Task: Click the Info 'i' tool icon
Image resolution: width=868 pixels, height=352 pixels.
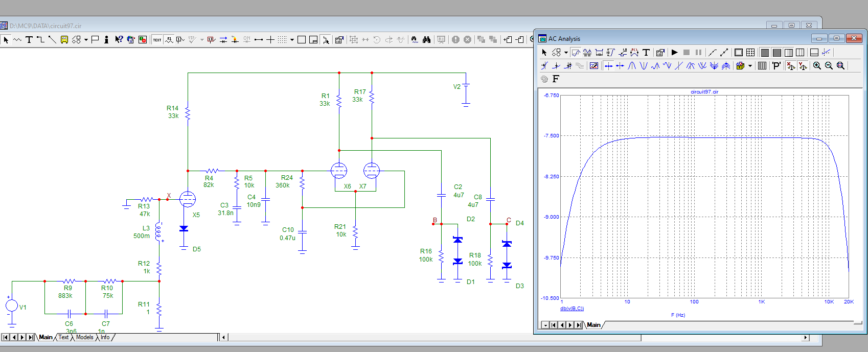Action: pos(106,39)
